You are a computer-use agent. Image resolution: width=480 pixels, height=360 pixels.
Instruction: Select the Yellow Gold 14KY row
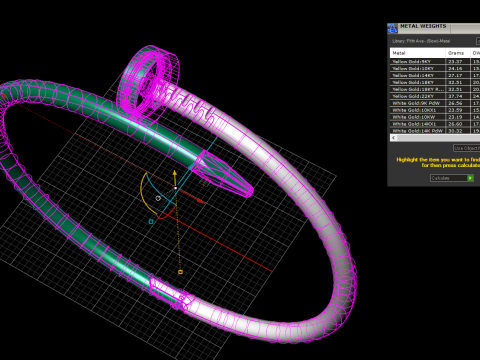435,75
